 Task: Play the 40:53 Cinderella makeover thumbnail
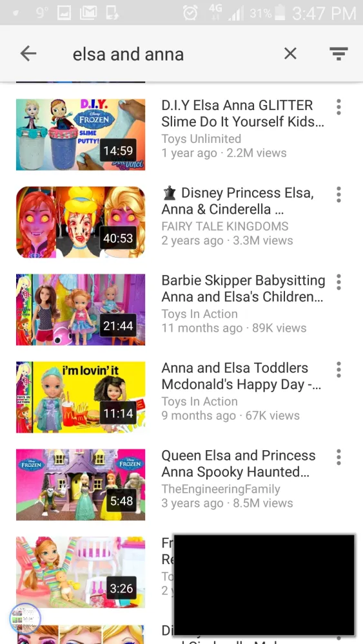point(81,222)
